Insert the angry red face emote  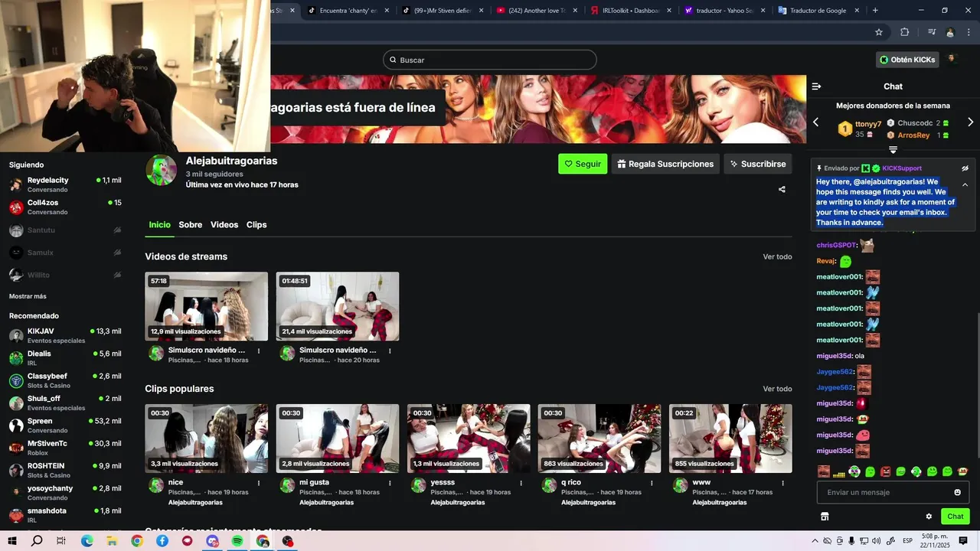[x=886, y=471]
